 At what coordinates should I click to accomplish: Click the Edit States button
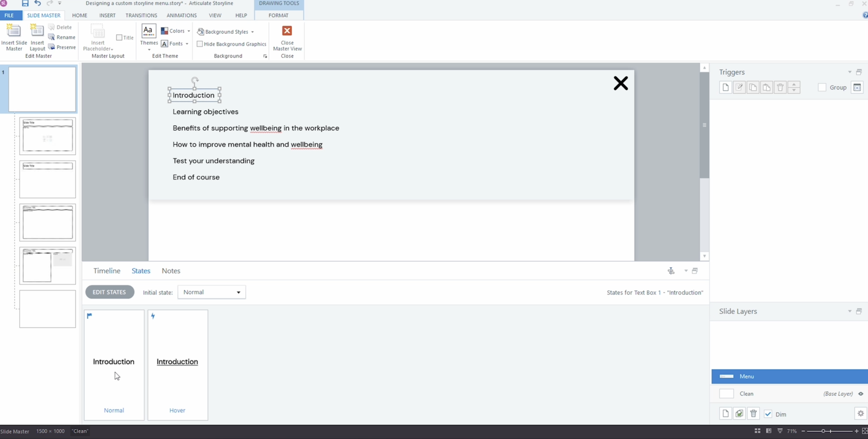110,292
